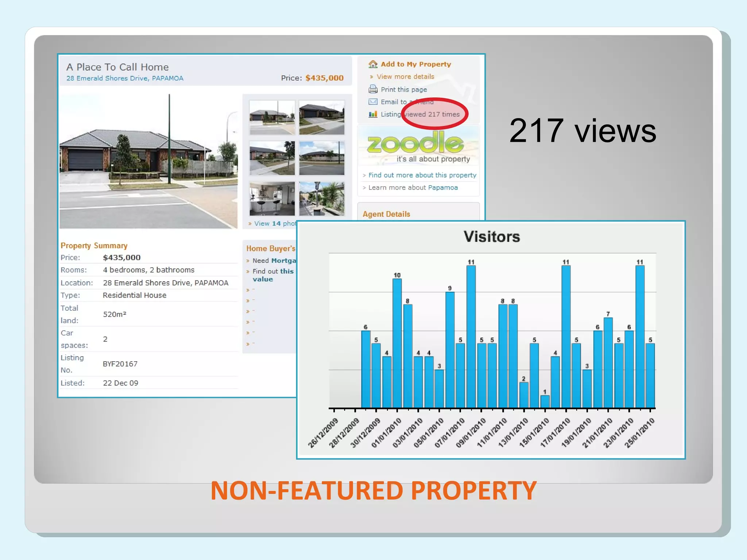Open the Add to My Property link

[416, 64]
